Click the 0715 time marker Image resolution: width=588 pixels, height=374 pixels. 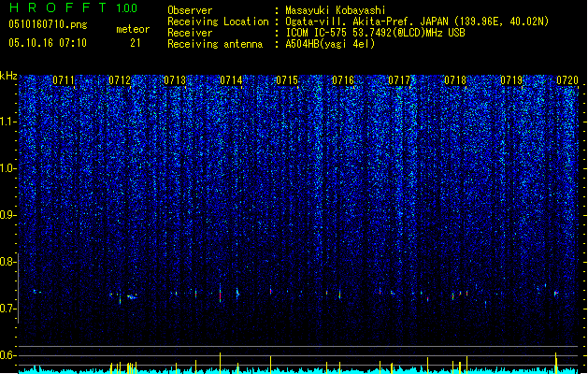point(287,80)
